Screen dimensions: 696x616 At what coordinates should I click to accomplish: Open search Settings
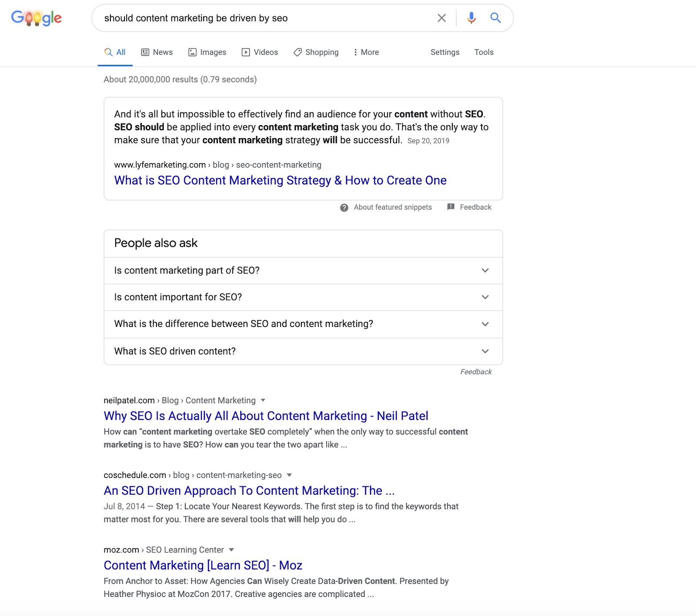tap(445, 52)
